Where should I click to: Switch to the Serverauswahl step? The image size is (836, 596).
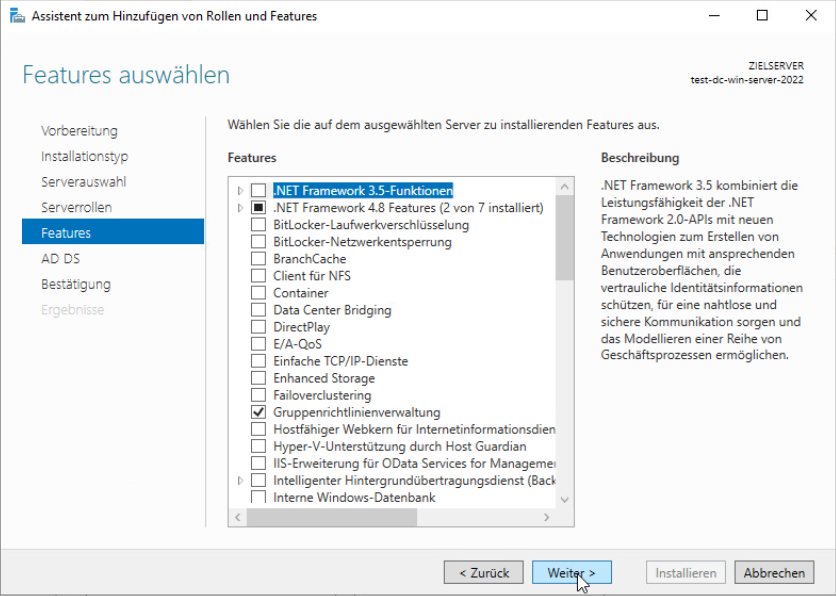coord(84,182)
